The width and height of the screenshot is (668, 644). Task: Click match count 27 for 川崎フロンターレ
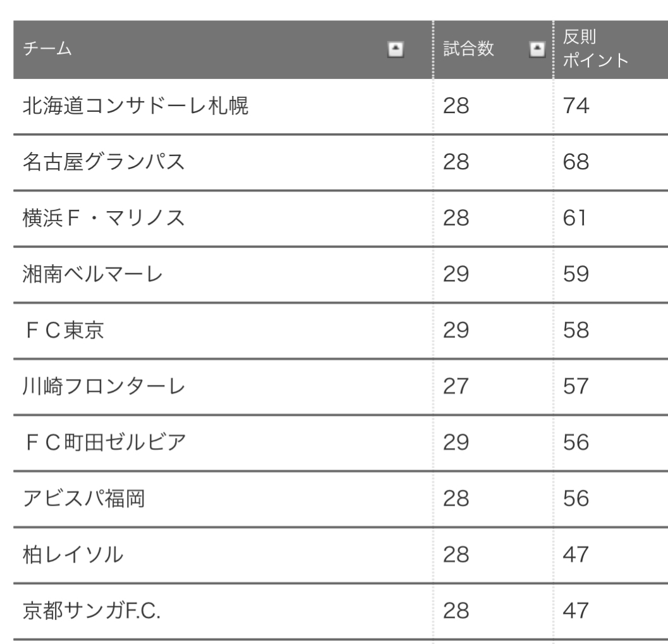click(x=456, y=386)
